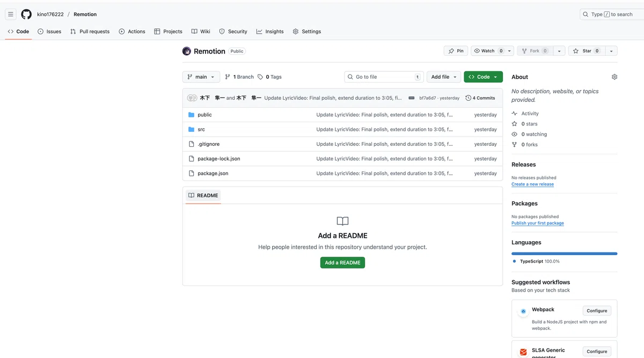Image resolution: width=644 pixels, height=358 pixels.
Task: Click the package-lock.json file icon
Action: point(192,159)
